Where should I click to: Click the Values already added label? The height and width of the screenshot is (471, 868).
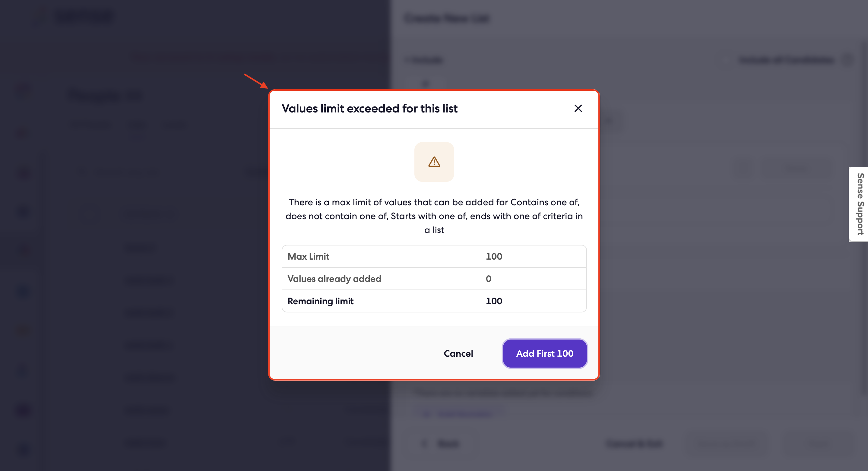[334, 279]
